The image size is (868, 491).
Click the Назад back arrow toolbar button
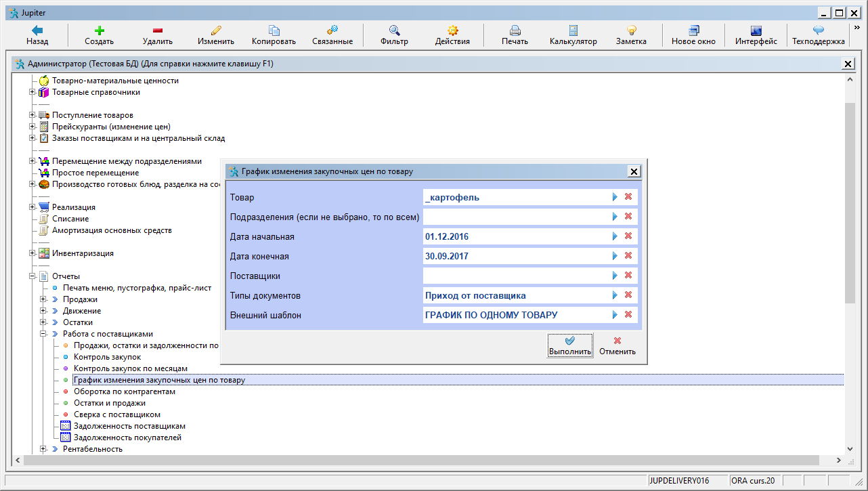(37, 35)
